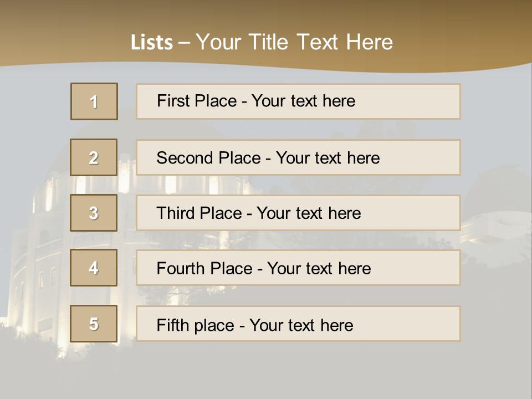Click the word Fifth in the list
Image resolution: width=532 pixels, height=399 pixels.
coord(172,325)
